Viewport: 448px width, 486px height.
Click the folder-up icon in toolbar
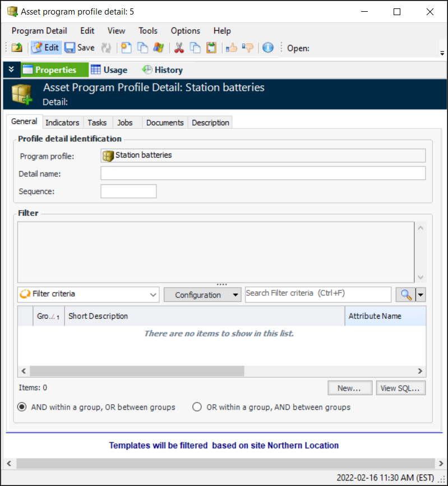17,48
